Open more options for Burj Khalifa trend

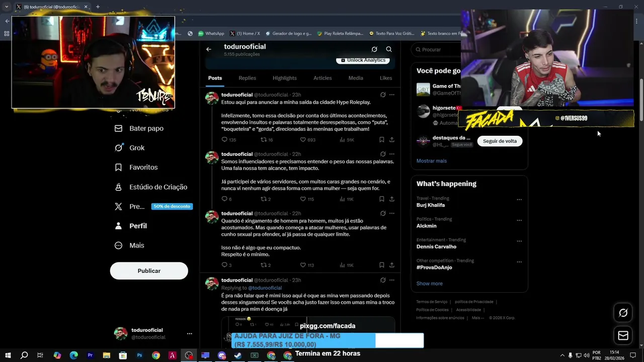[519, 200]
